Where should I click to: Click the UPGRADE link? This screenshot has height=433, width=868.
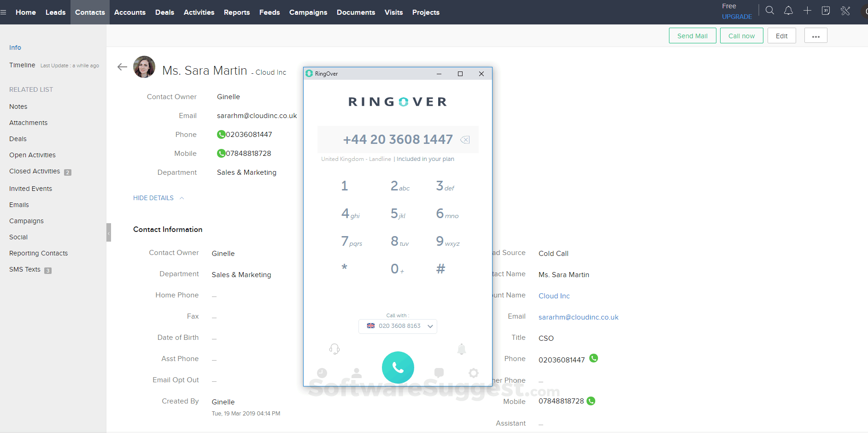[x=737, y=17]
